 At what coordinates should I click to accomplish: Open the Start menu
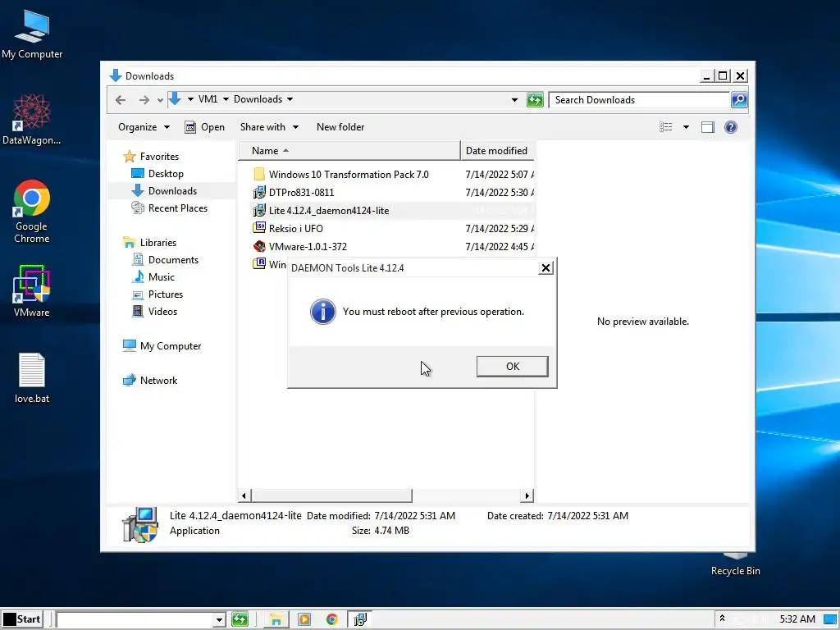point(22,619)
